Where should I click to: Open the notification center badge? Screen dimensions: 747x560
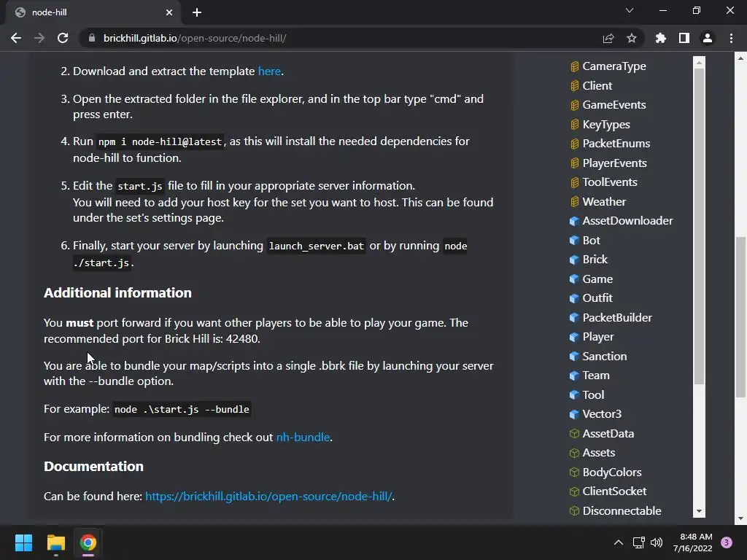coord(727,542)
